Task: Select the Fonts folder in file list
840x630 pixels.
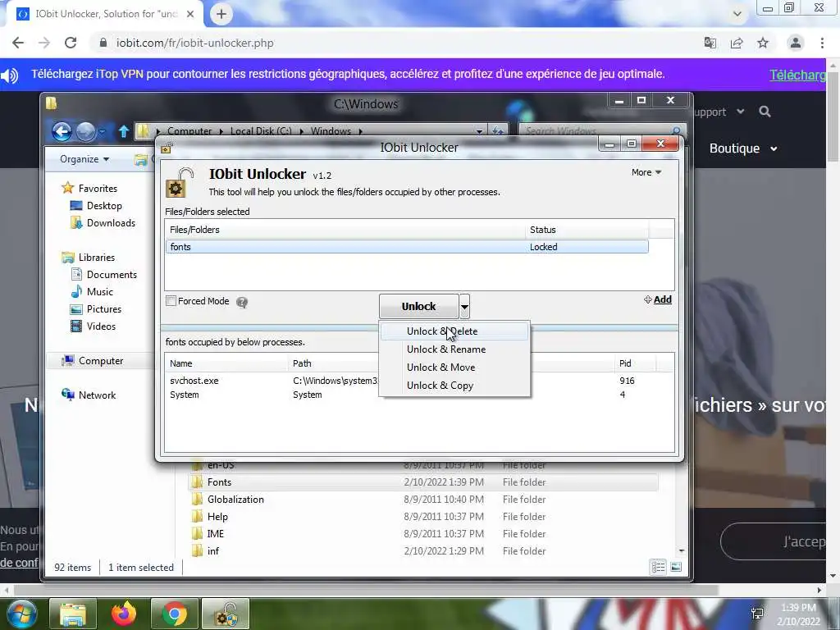Action: coord(423,482)
